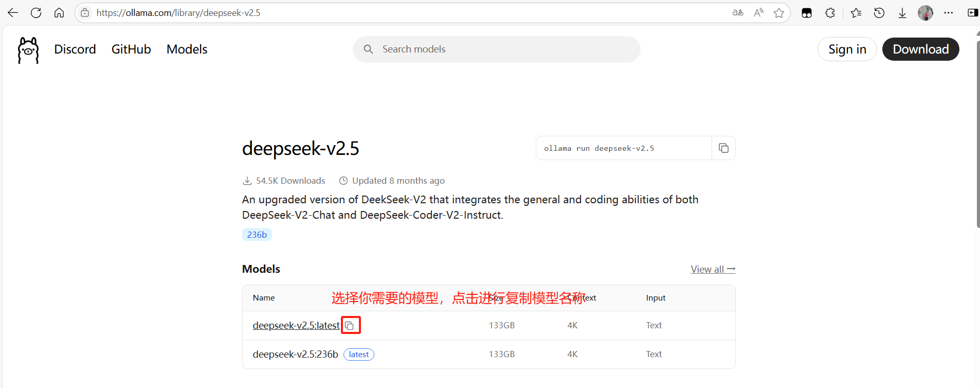
Task: Open the black extension icon in toolbar
Action: (807, 13)
